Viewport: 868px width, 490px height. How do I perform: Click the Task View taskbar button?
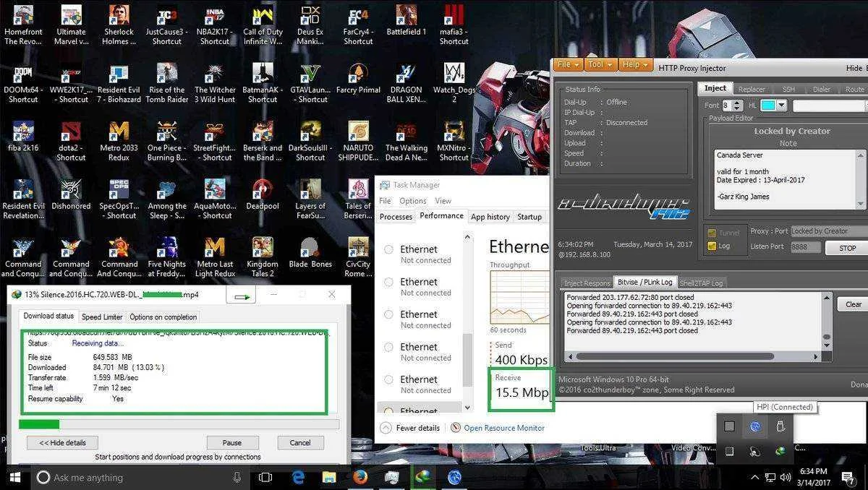pyautogui.click(x=265, y=477)
